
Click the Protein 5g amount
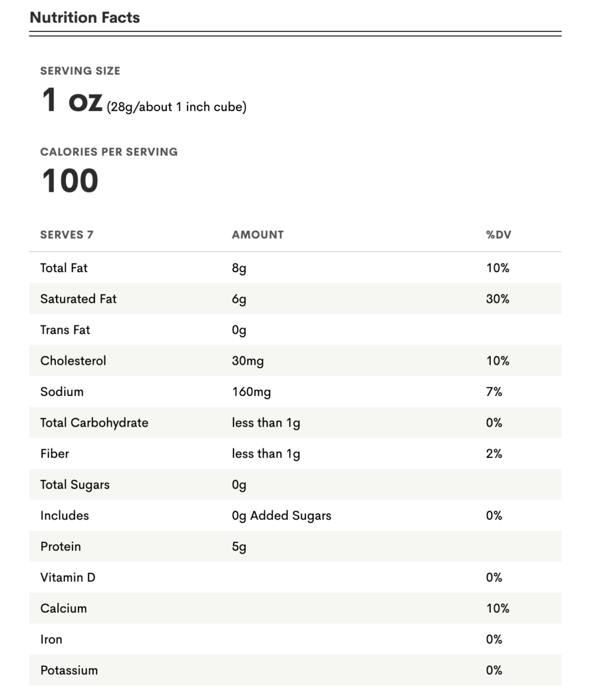coord(239,547)
